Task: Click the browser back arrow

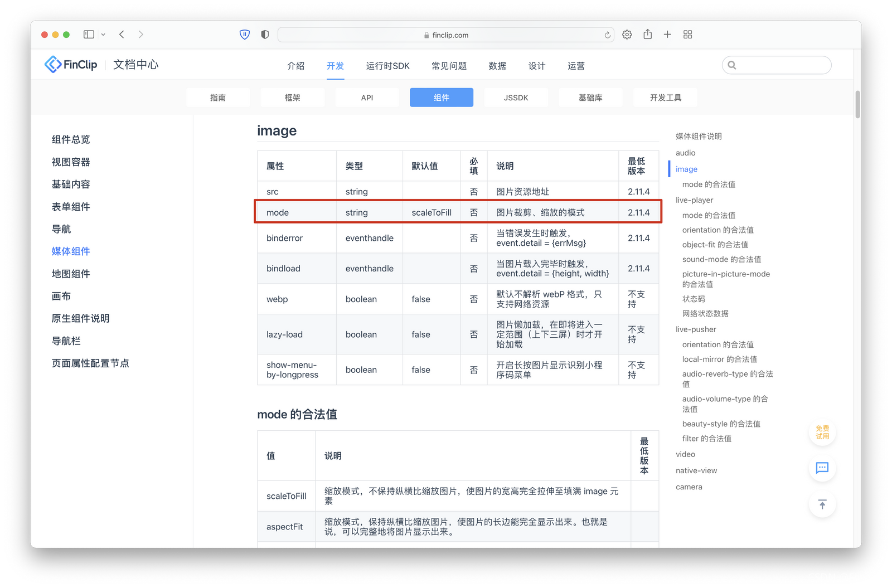Action: 122,34
